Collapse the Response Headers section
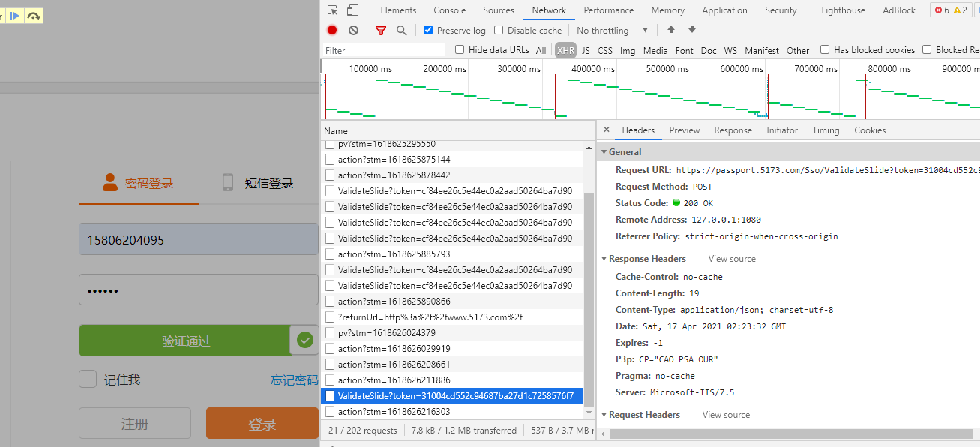The height and width of the screenshot is (447, 980). coord(604,259)
